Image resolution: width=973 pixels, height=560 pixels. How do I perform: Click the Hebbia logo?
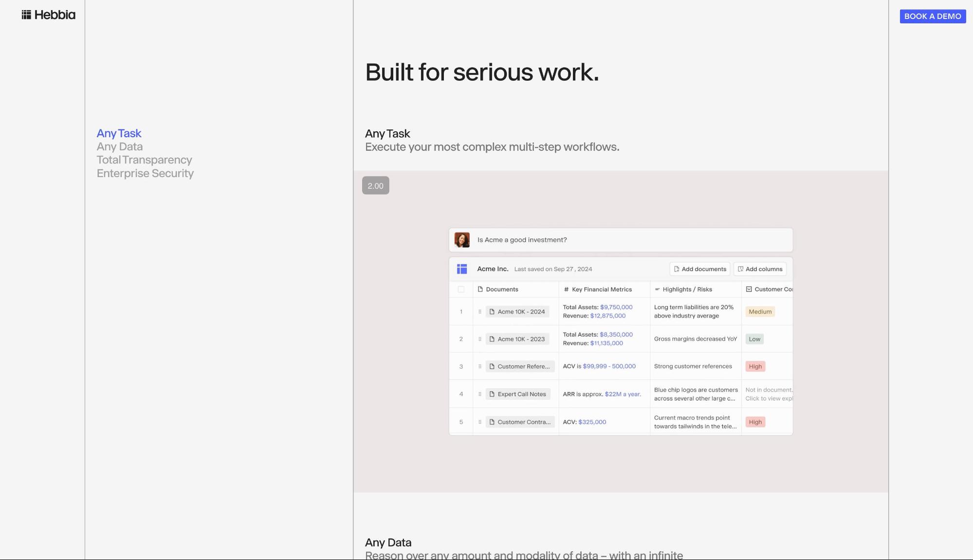(48, 15)
